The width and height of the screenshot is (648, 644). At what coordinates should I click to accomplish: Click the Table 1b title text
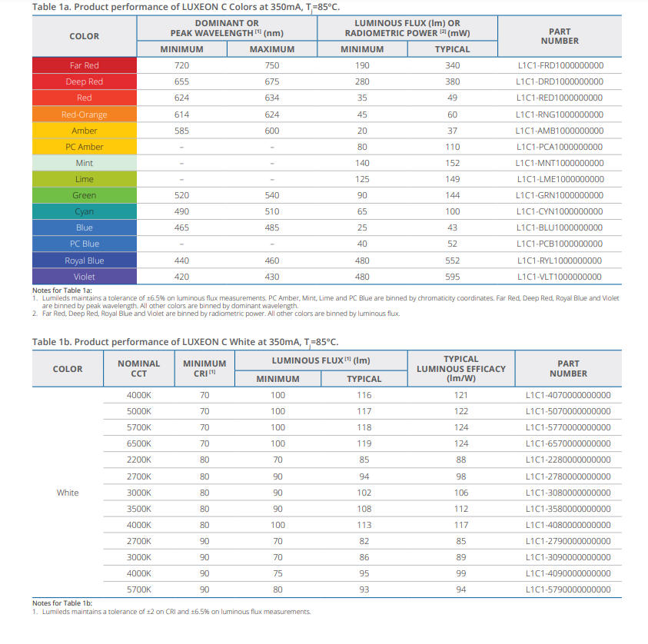[185, 342]
